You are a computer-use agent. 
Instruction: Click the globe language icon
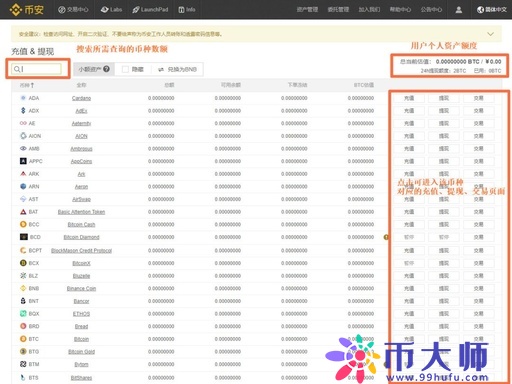pyautogui.click(x=480, y=10)
